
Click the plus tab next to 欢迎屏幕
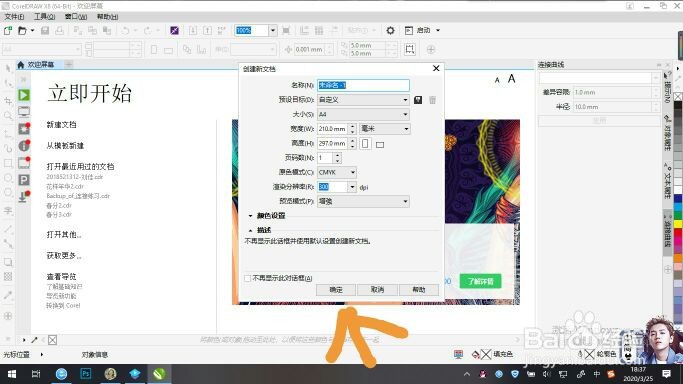click(68, 64)
